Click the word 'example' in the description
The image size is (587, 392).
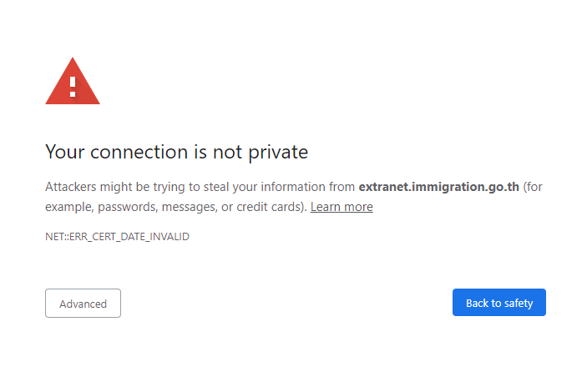pyautogui.click(x=68, y=207)
